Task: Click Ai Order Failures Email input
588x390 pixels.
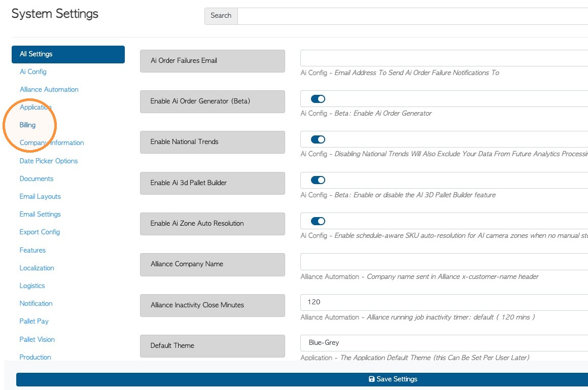Action: point(444,58)
